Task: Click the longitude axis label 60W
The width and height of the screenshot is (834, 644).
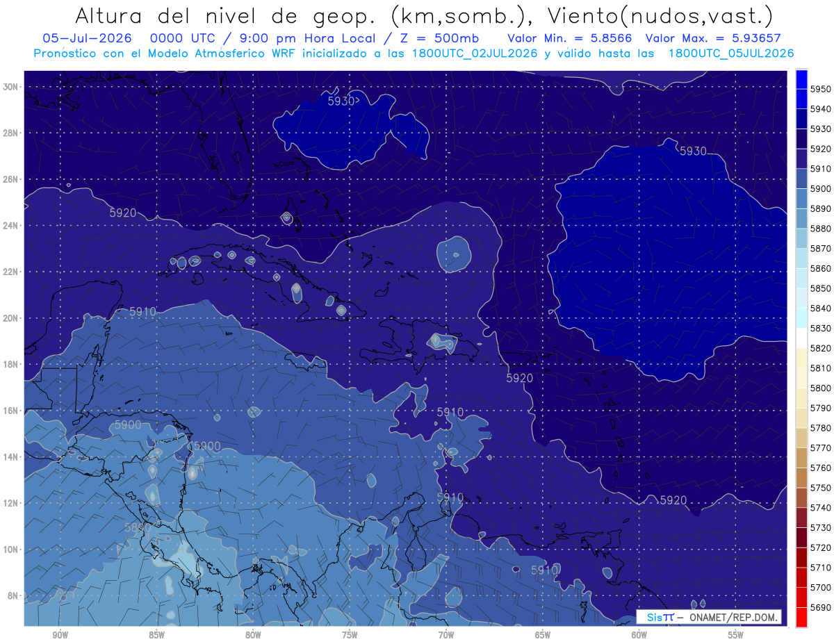Action: point(639,635)
